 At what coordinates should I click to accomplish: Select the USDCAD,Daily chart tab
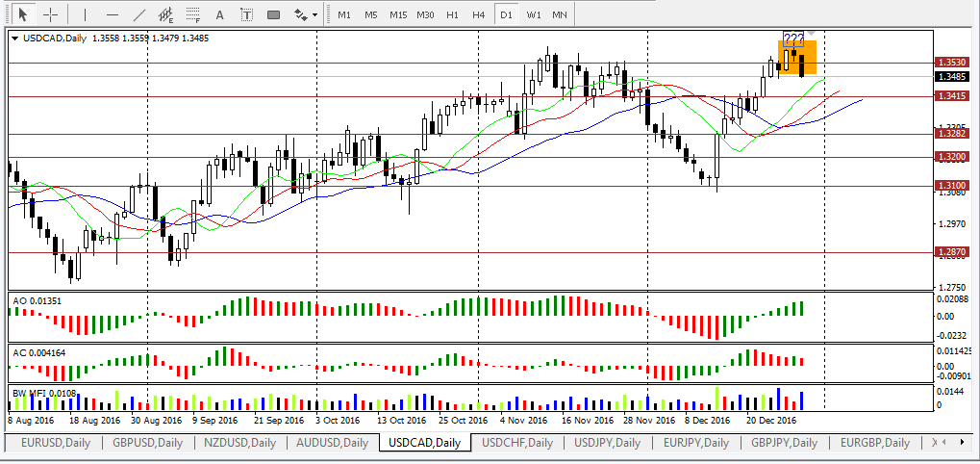tap(424, 443)
